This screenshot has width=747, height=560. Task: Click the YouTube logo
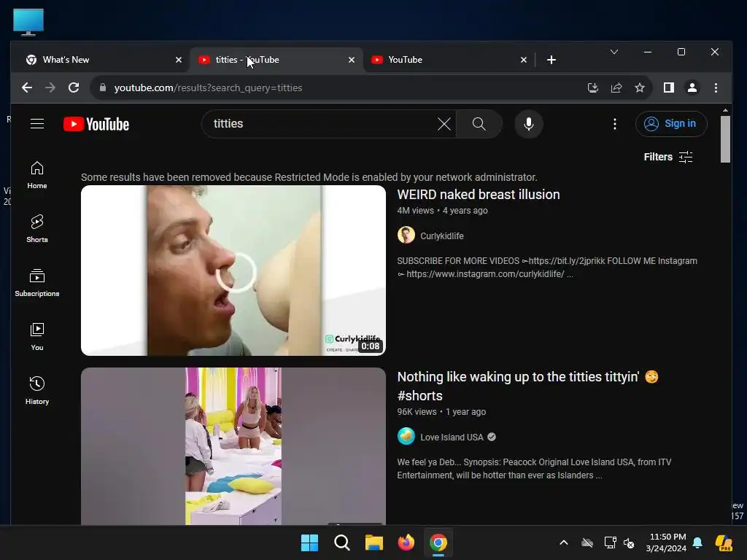[x=96, y=124]
